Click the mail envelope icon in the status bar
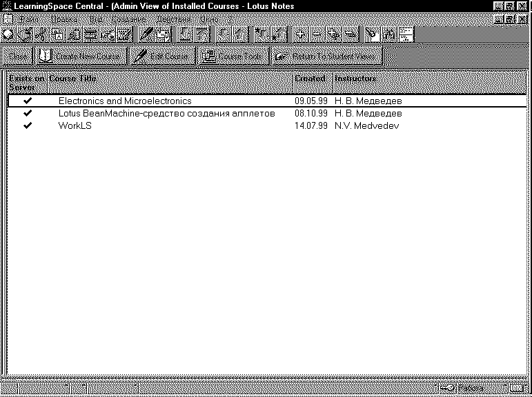This screenshot has height=397, width=532. point(517,389)
